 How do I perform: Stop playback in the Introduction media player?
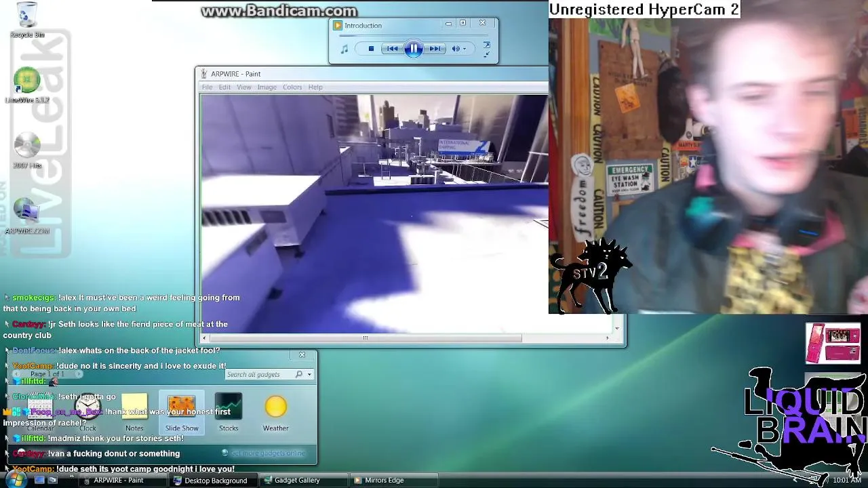coord(371,49)
